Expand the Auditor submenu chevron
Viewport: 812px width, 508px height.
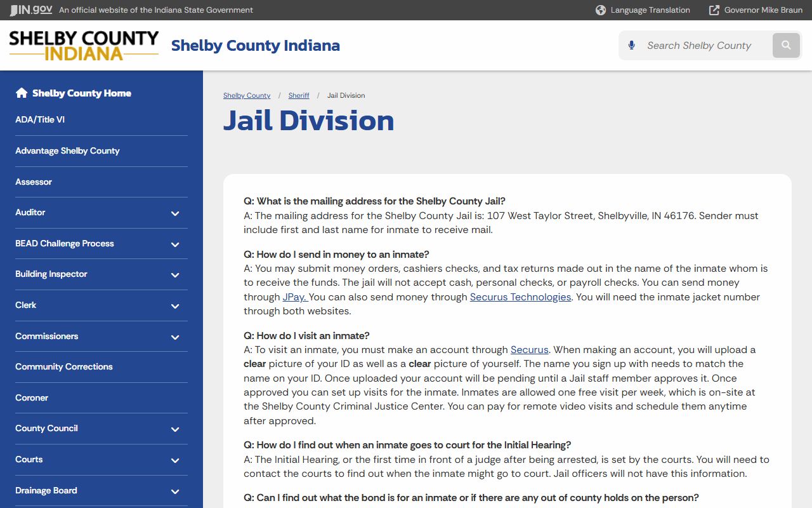[175, 213]
